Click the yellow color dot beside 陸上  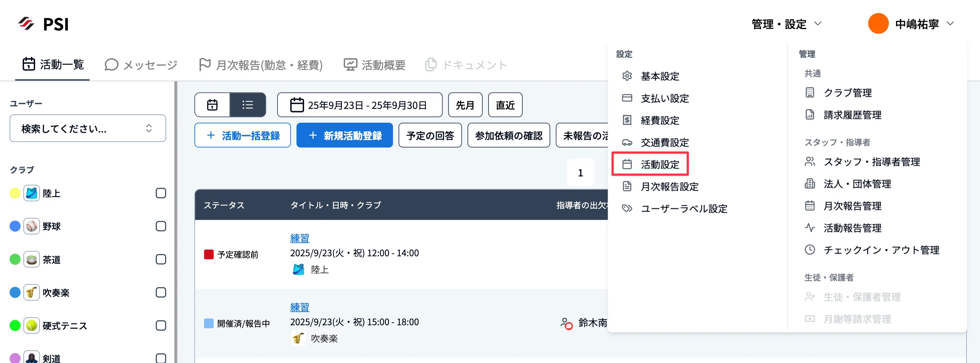point(15,193)
